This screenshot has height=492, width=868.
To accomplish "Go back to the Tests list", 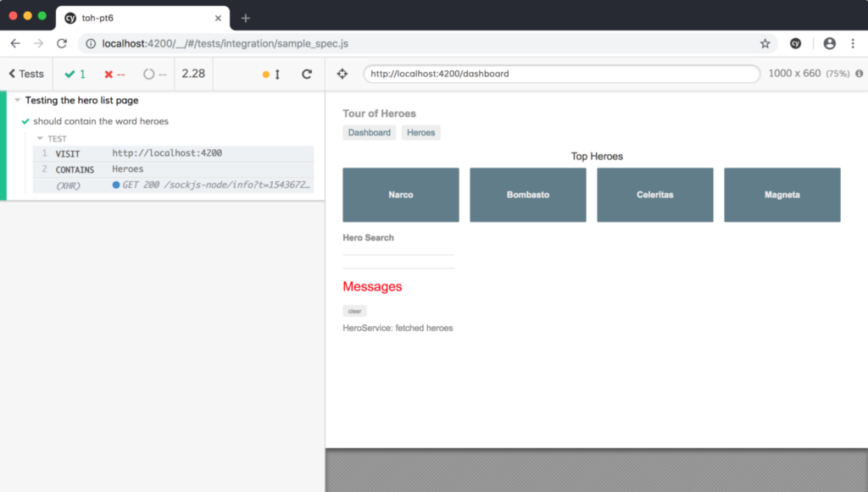I will (x=26, y=74).
